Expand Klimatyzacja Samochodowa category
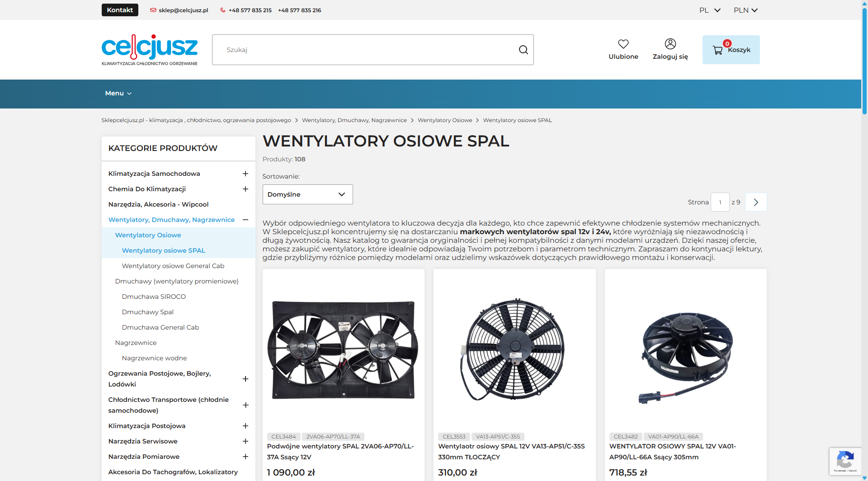 pyautogui.click(x=245, y=174)
